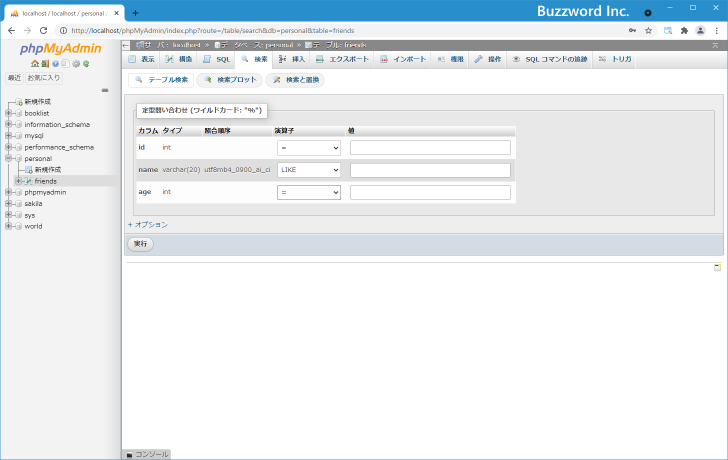Expand the booklist database node
This screenshot has width=728, height=460.
coord(8,113)
